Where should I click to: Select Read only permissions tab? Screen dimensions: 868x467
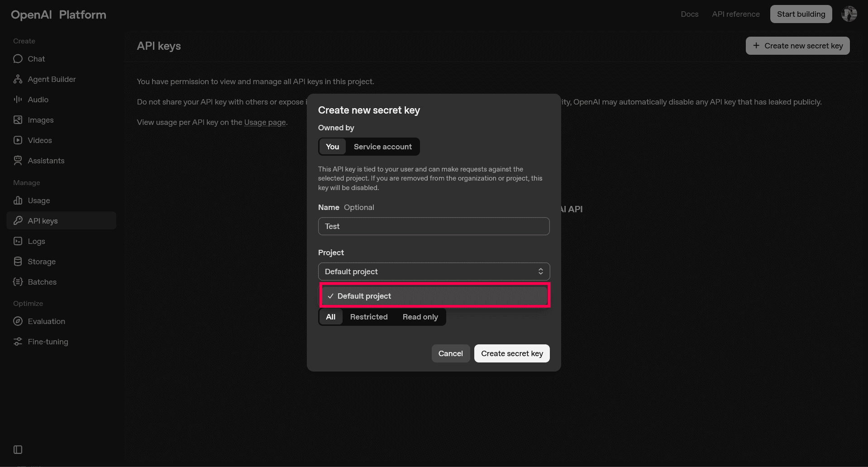[420, 317]
